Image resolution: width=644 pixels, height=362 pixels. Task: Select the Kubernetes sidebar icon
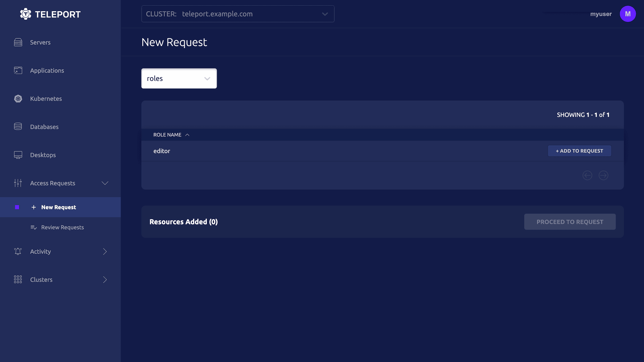[18, 99]
